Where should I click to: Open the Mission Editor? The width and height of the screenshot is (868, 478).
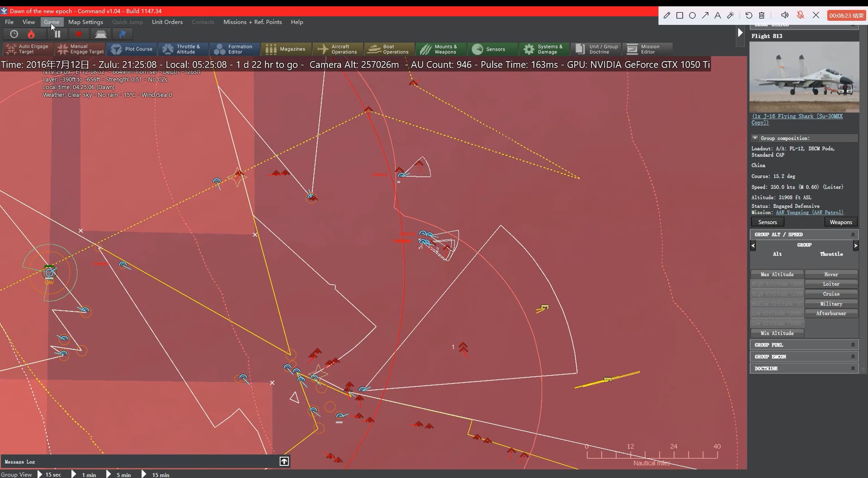647,49
